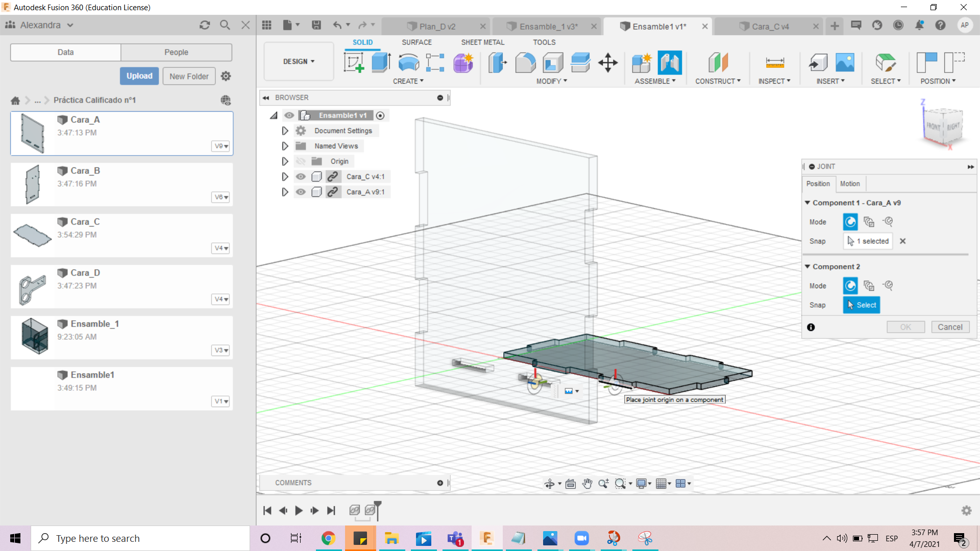Open the Motion tab in Joint dialog
Viewport: 980px width, 551px height.
pos(850,184)
